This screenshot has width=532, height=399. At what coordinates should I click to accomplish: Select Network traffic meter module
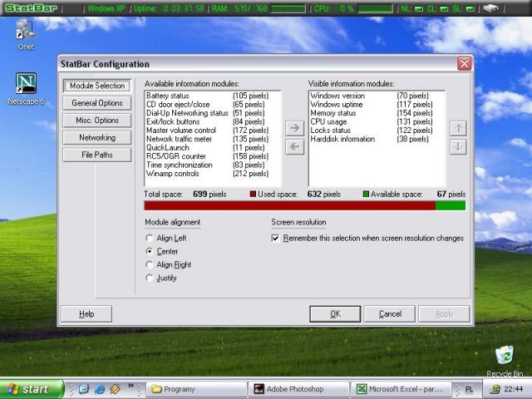pyautogui.click(x=213, y=139)
